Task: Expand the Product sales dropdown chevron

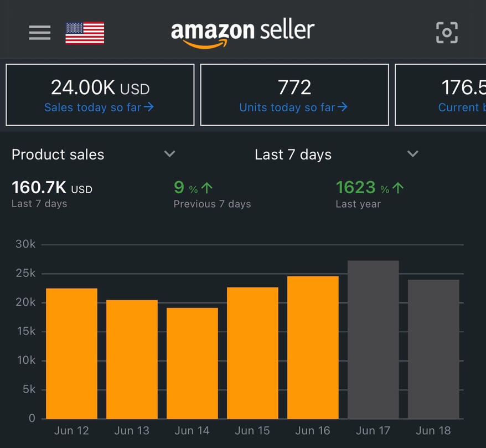Action: (170, 154)
